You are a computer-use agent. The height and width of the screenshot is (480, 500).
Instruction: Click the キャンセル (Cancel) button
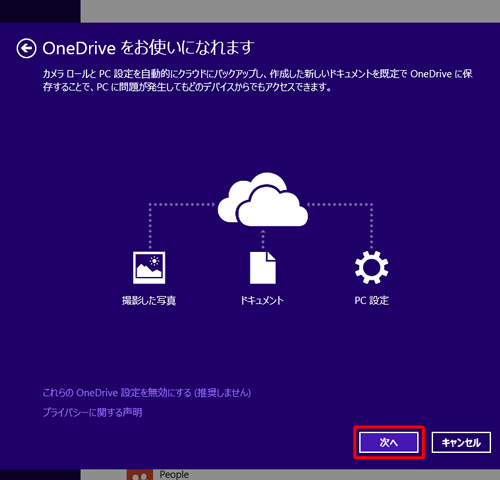461,442
